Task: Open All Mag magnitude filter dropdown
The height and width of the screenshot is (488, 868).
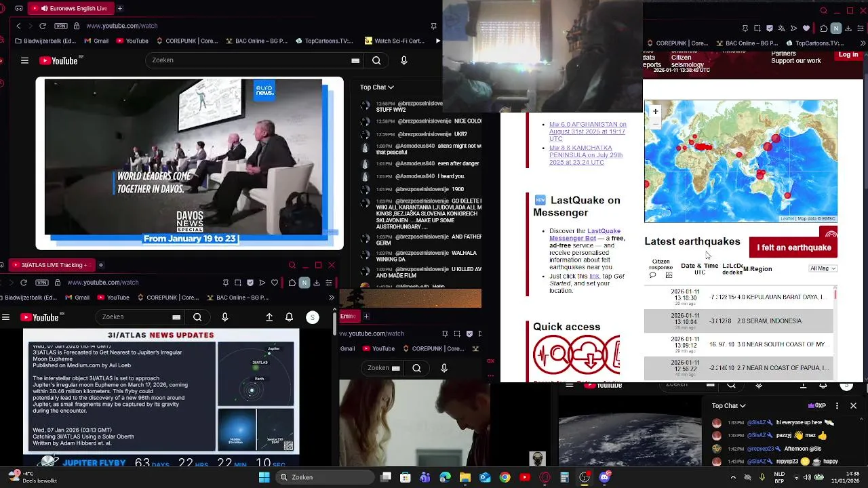Action: pyautogui.click(x=823, y=268)
